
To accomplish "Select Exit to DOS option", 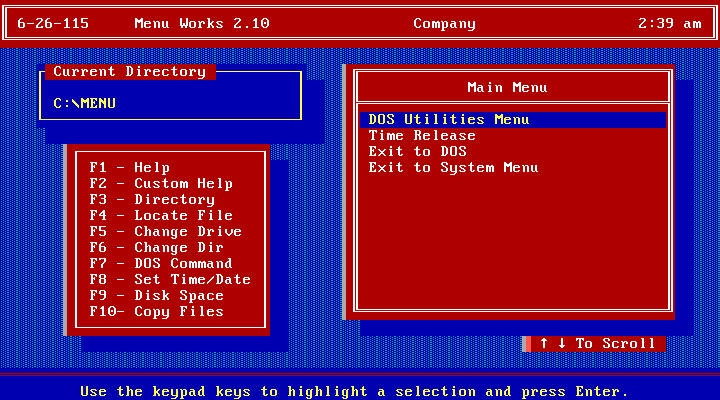I will [417, 152].
